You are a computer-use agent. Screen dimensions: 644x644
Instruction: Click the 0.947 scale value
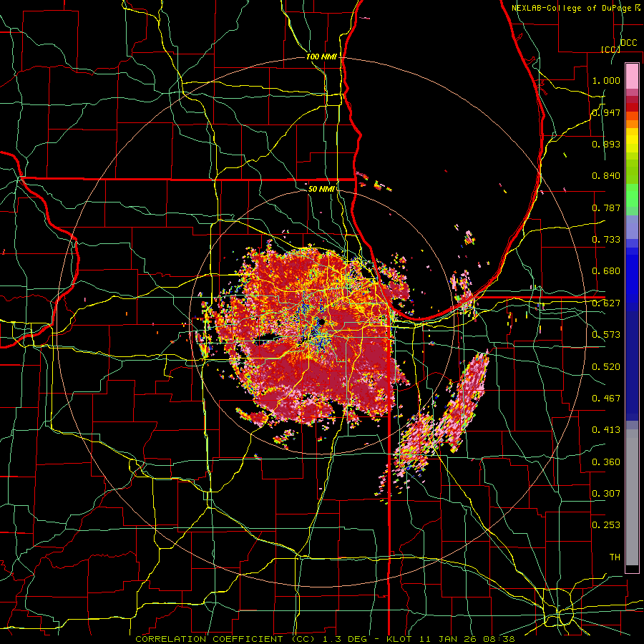pos(606,112)
